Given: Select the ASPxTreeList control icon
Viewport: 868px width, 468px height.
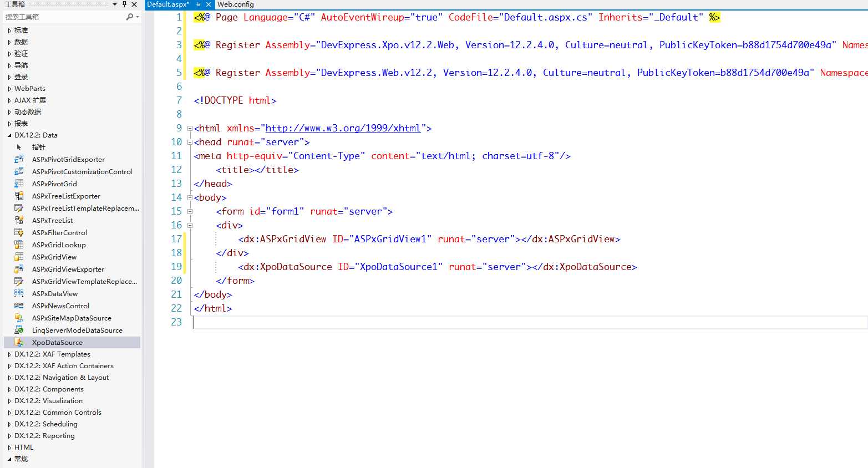Looking at the screenshot, I should coord(19,220).
